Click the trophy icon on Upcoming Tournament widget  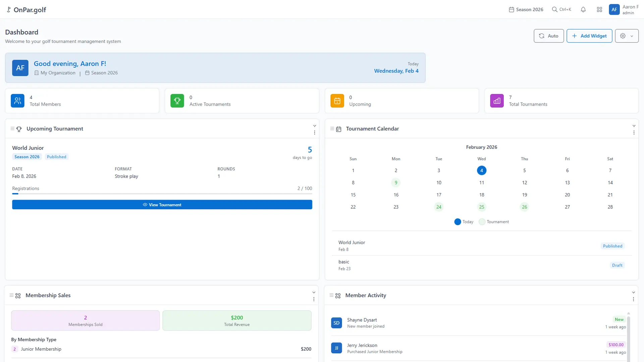[19, 129]
